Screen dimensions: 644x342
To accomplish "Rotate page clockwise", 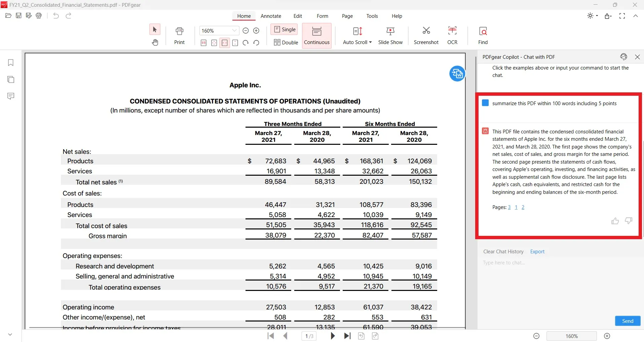I will (245, 43).
